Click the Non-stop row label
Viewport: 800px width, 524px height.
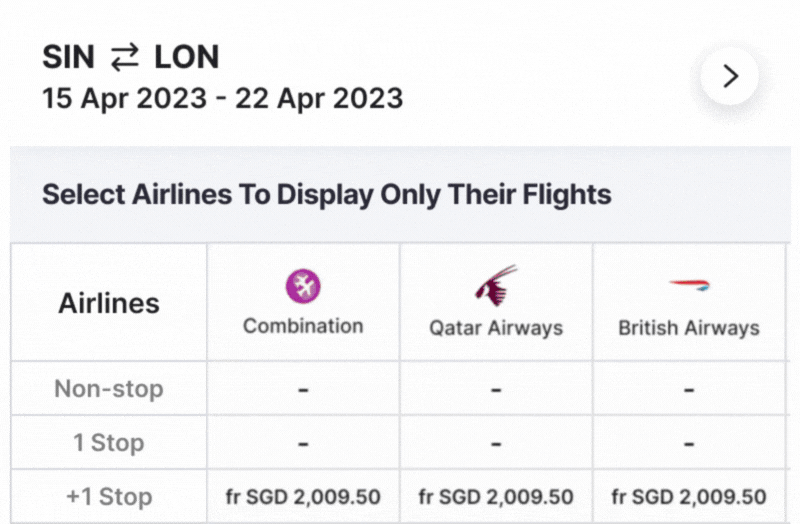click(109, 389)
